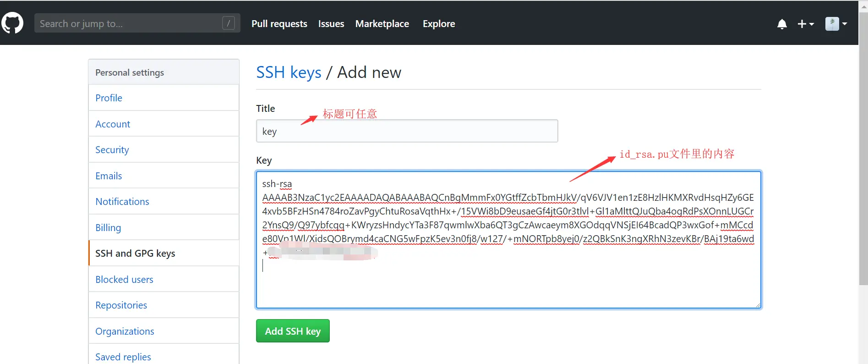Open the Security settings page
This screenshot has height=364, width=868.
164,149
